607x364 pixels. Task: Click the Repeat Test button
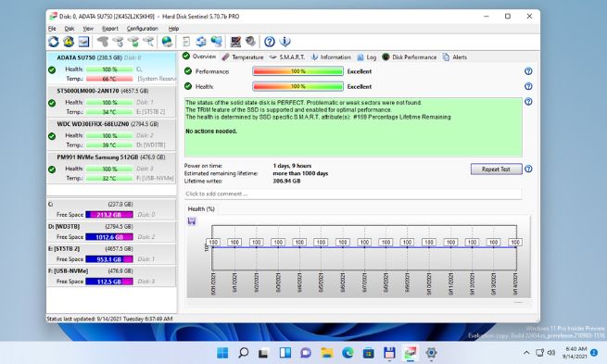(497, 169)
